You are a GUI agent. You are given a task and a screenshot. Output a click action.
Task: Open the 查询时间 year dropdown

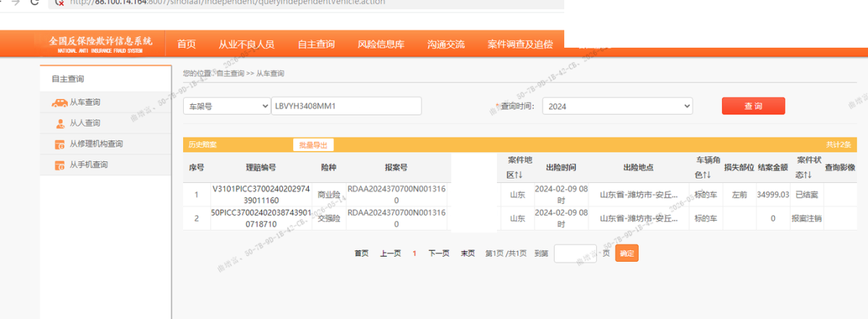pyautogui.click(x=617, y=106)
